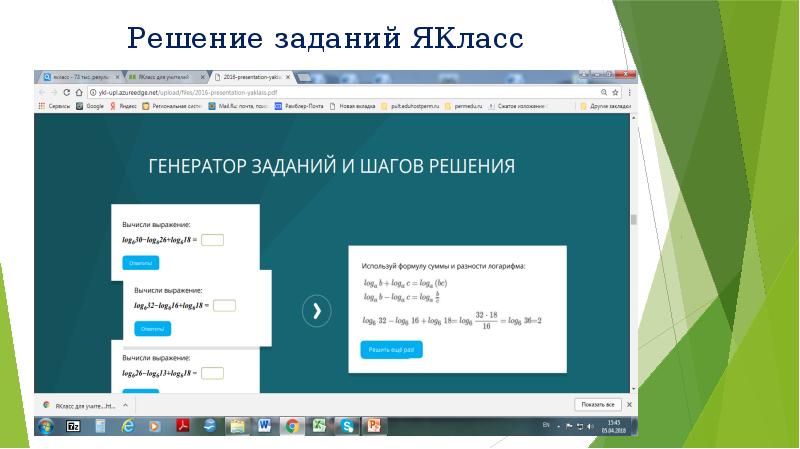Viewport: 800px width, 449px height.
Task: Open the Google bookmark
Action: [90, 106]
